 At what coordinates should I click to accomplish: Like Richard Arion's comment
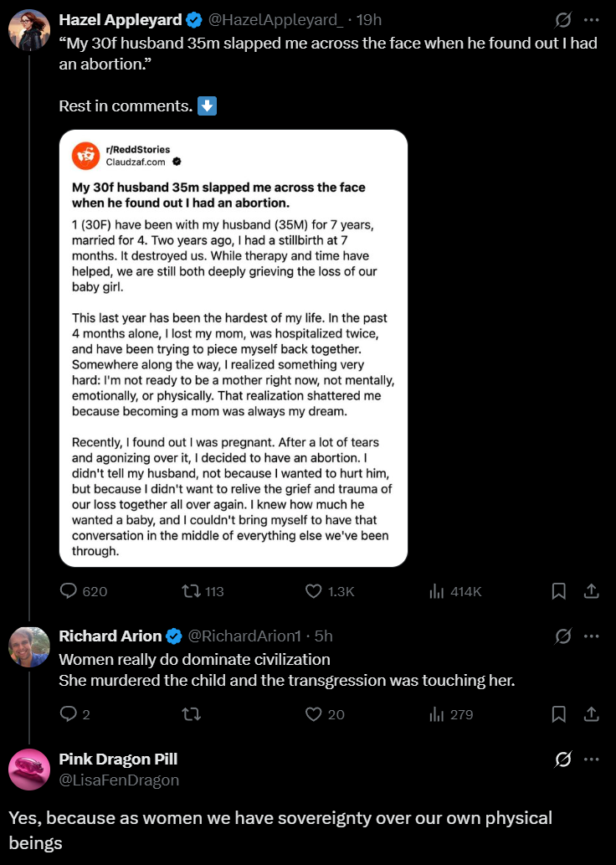[x=314, y=714]
